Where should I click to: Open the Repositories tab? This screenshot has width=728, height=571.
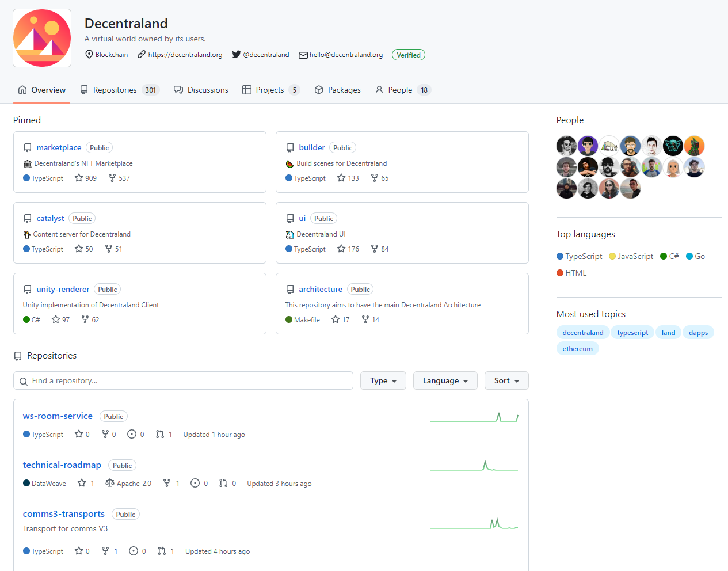[119, 90]
